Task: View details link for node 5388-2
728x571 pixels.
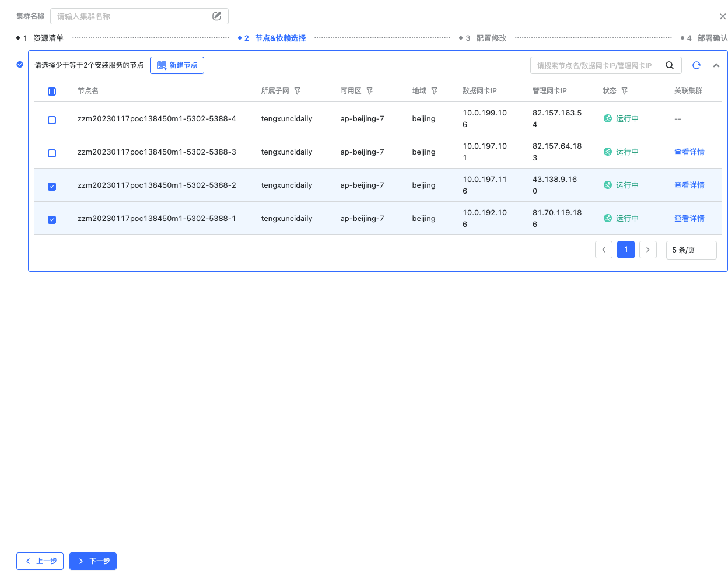Action: (689, 185)
